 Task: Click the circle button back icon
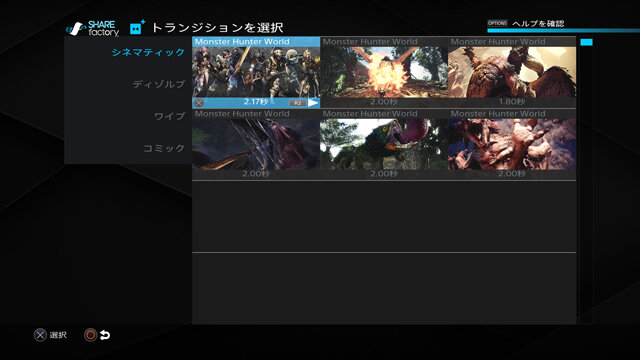pyautogui.click(x=90, y=335)
